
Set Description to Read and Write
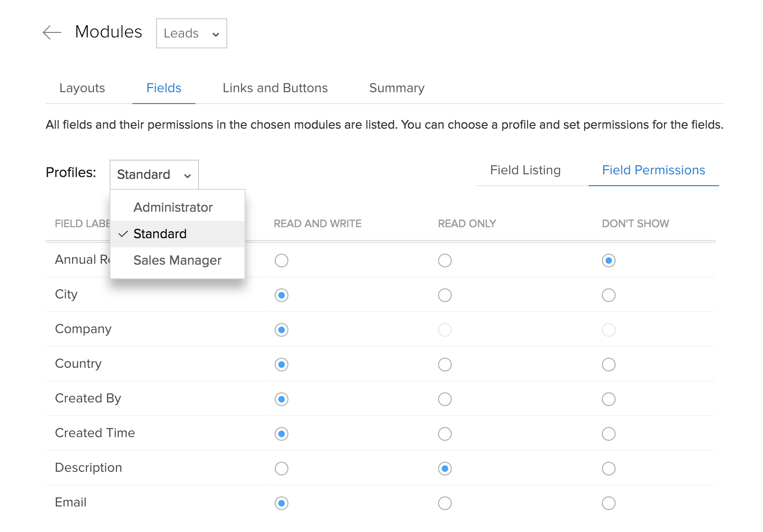pyautogui.click(x=282, y=469)
